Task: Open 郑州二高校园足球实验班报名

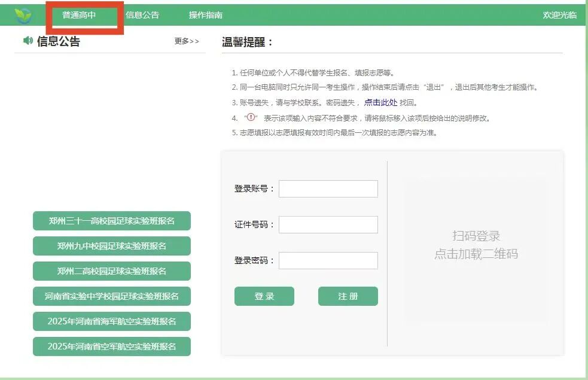Action: [x=112, y=271]
